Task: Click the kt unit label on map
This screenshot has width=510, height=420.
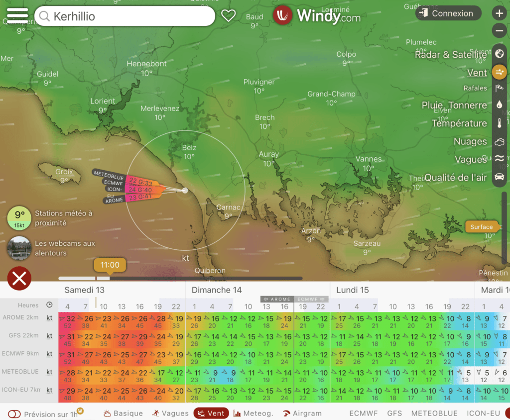Action: coord(185,258)
